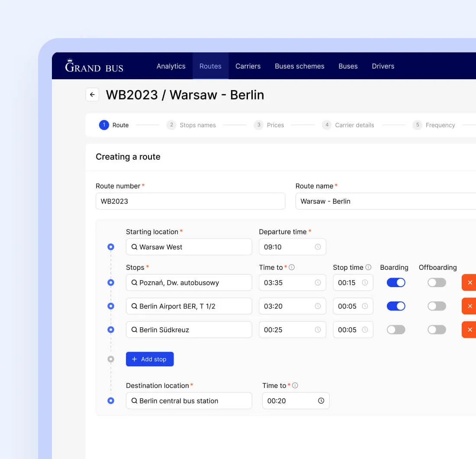Click search icon in Poznań, Dw. autobusowy field

tap(134, 282)
